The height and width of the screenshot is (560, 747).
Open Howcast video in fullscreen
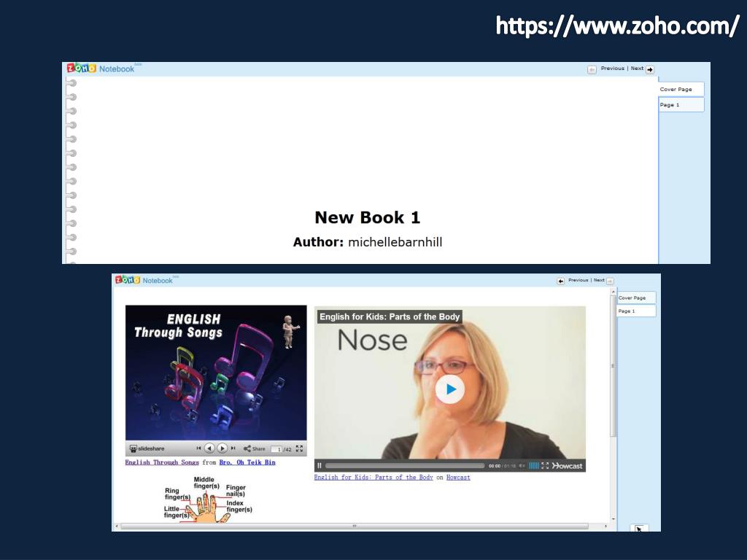click(x=545, y=466)
